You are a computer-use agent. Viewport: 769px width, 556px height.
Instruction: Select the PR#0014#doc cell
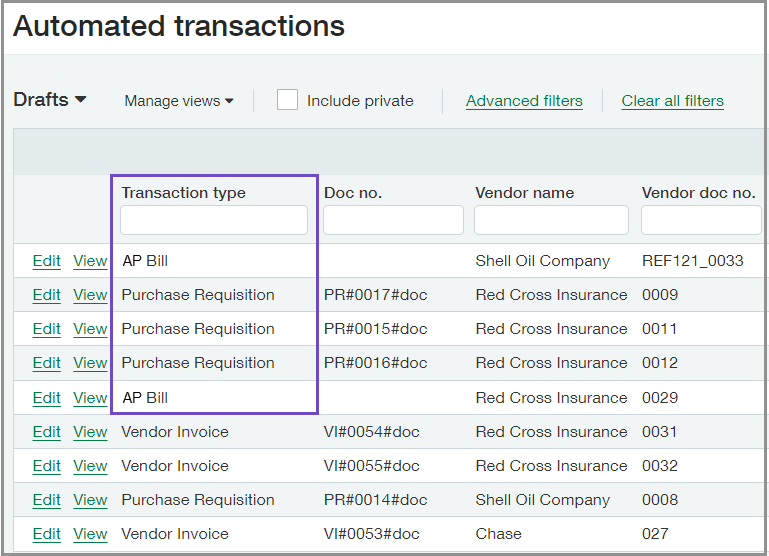tap(375, 500)
